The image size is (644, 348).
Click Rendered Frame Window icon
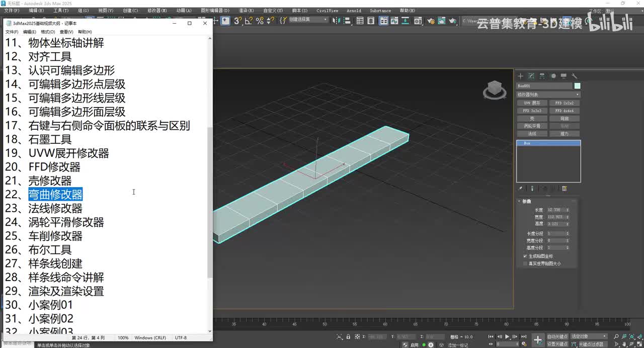coord(441,21)
